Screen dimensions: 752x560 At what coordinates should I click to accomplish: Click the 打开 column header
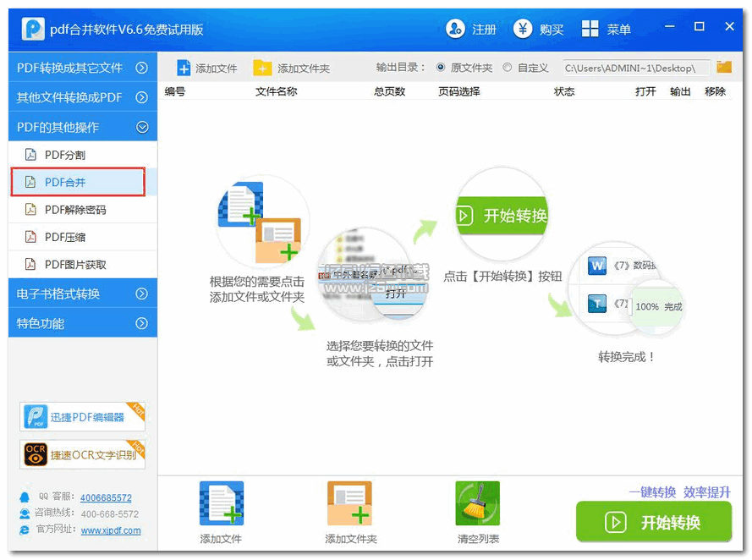(x=645, y=91)
